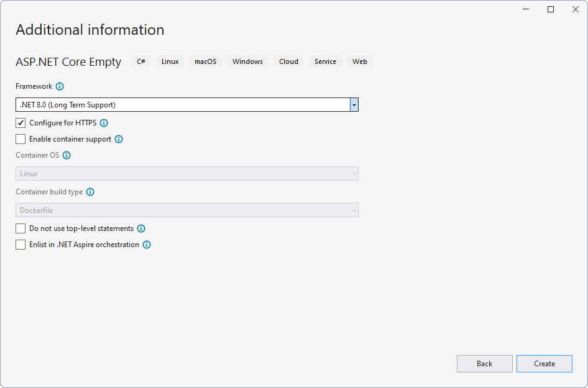Click the Create button

(544, 364)
